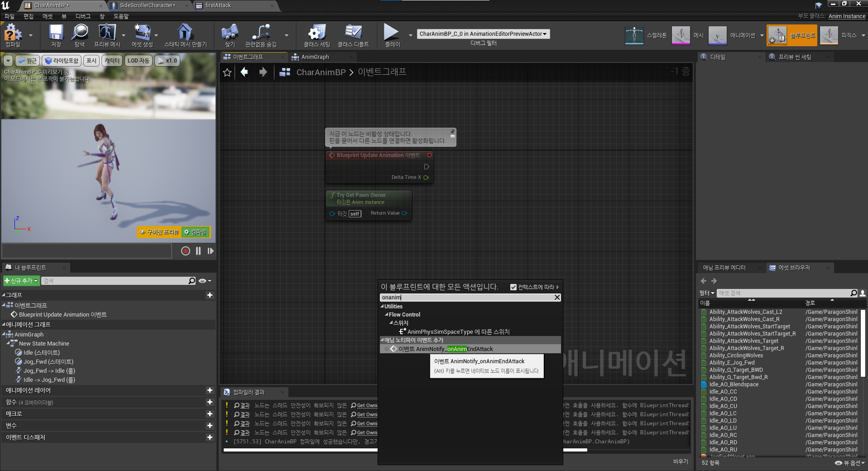This screenshot has height=471, width=868.
Task: Navigate back in the graph history
Action: (245, 72)
